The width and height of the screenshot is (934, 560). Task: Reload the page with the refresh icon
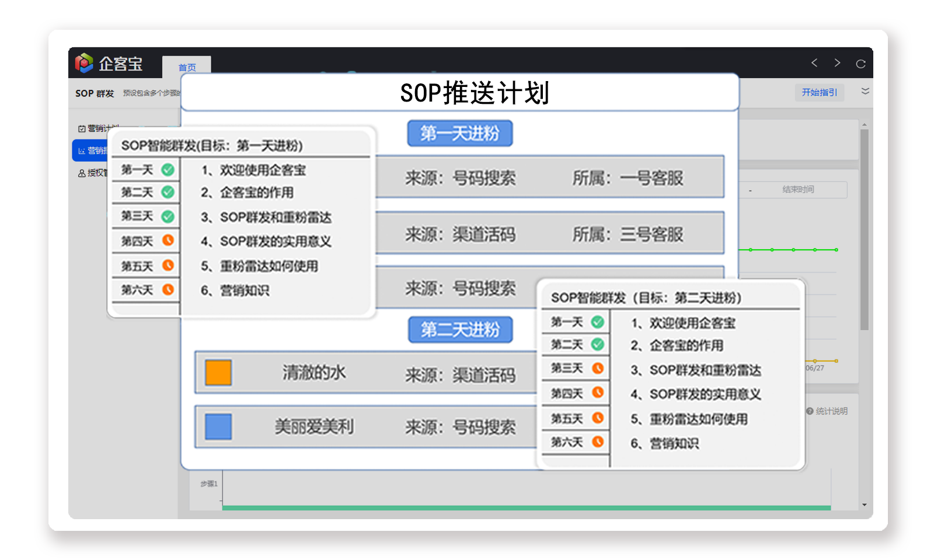point(860,64)
